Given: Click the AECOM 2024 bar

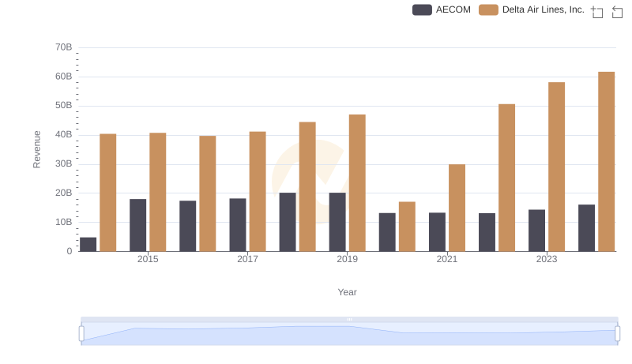Looking at the screenshot, I should click(x=586, y=228).
